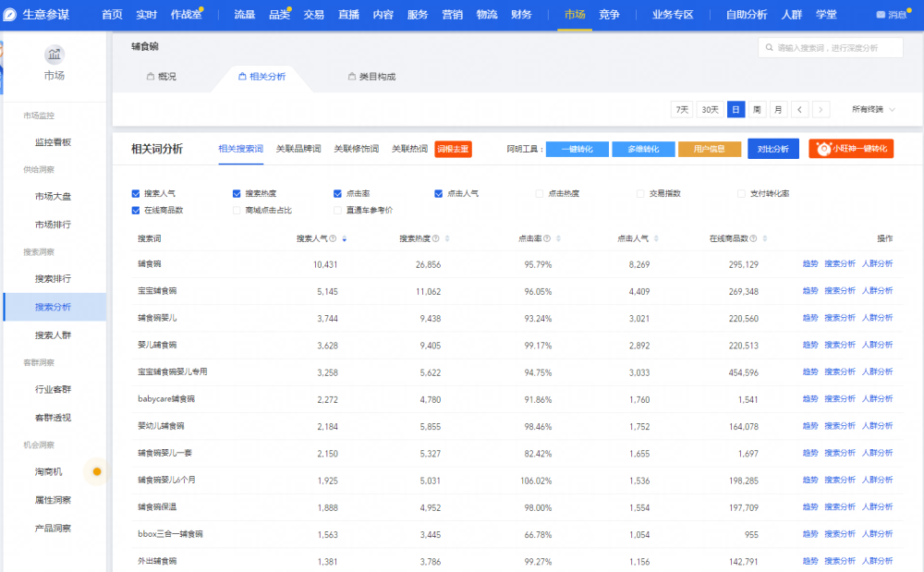
Task: Sort by 点击率 column arrows
Action: (559, 238)
